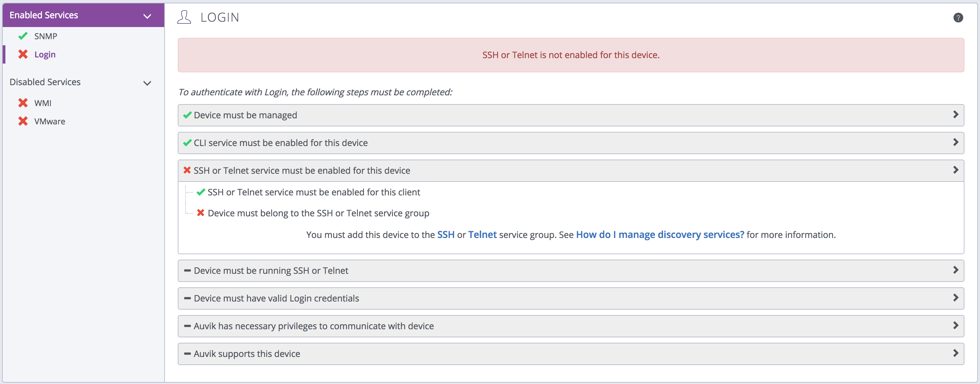Click the help question mark icon
980x384 pixels.
(x=958, y=18)
